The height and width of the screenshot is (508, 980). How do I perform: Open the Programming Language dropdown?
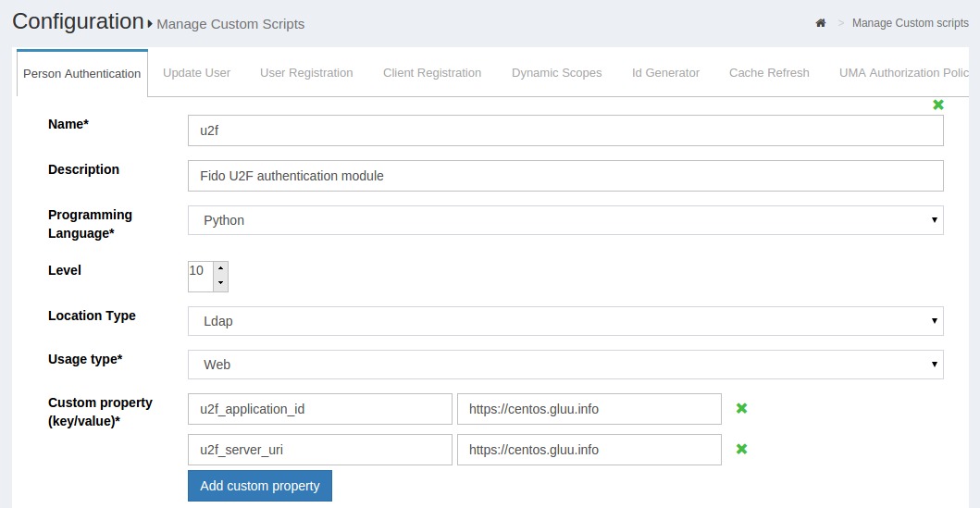[564, 220]
